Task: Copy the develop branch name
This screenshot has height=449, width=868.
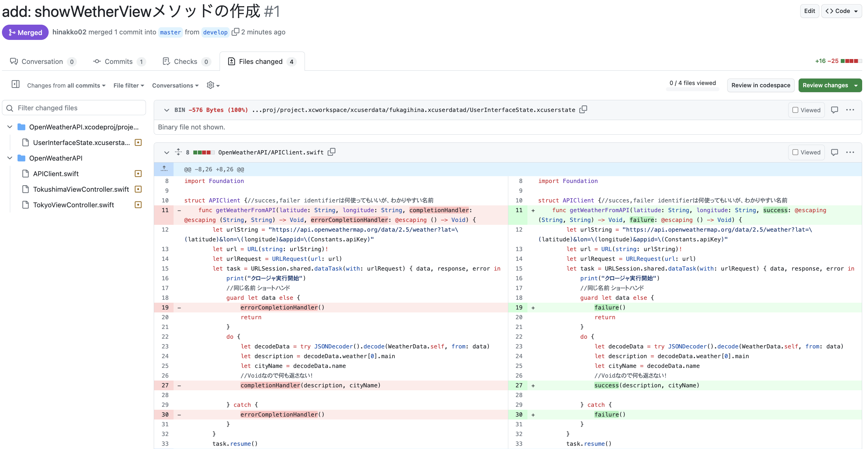Action: click(x=235, y=32)
